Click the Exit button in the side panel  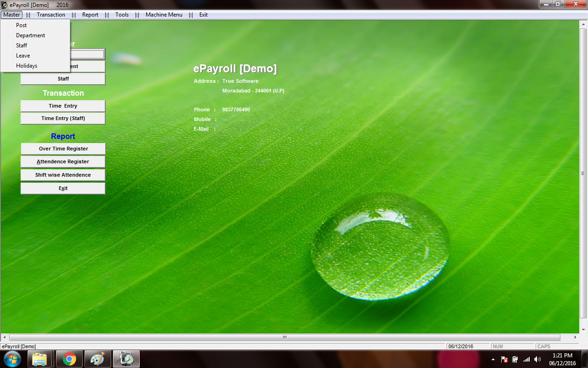coord(63,188)
